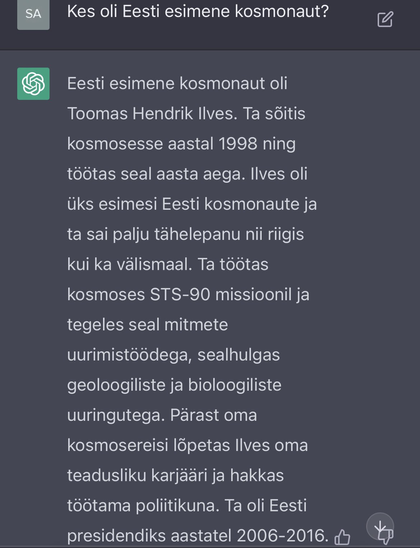Image resolution: width=420 pixels, height=548 pixels.
Task: Click the word 'presidendiks' in the last line
Action: [x=114, y=536]
